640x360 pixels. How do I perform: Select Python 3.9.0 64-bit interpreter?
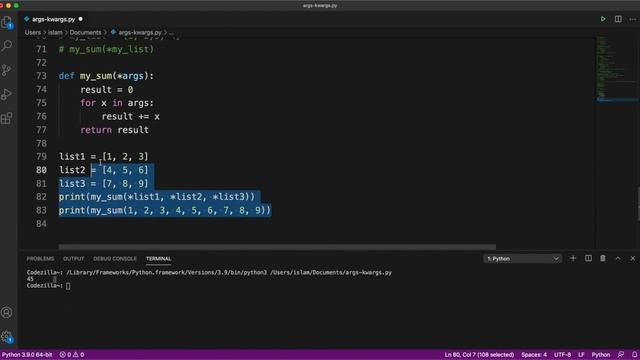[27, 355]
